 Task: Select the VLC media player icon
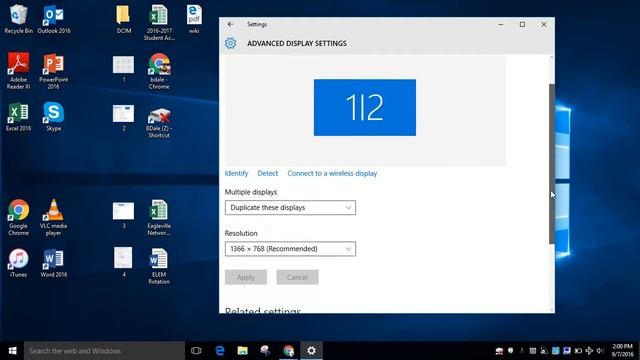53,217
